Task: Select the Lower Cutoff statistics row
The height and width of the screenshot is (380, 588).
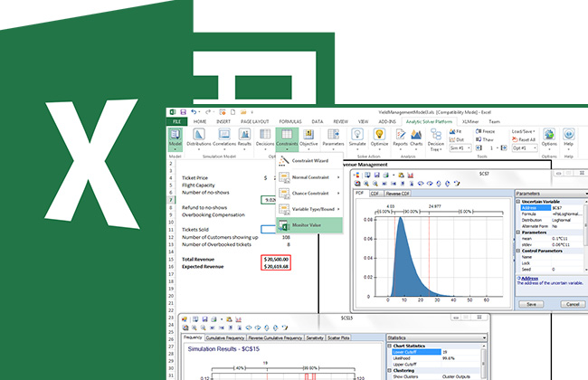Action: click(437, 352)
